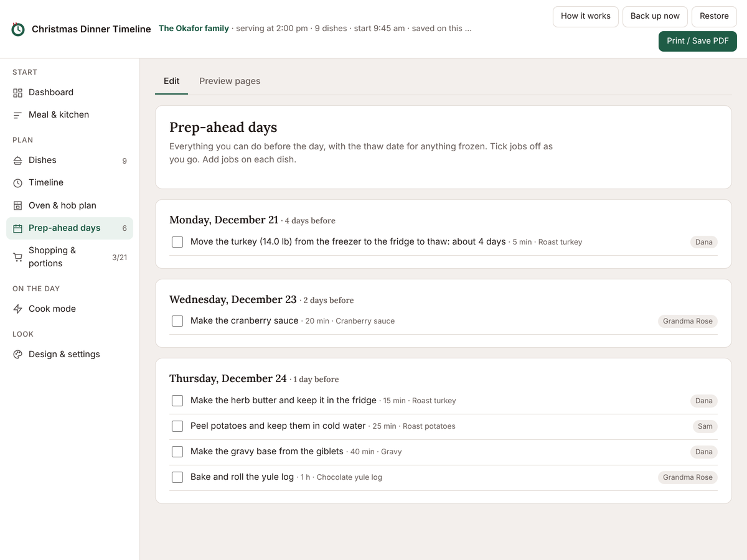Click the 3/21 shopping progress count
The width and height of the screenshot is (747, 560).
coord(120,258)
